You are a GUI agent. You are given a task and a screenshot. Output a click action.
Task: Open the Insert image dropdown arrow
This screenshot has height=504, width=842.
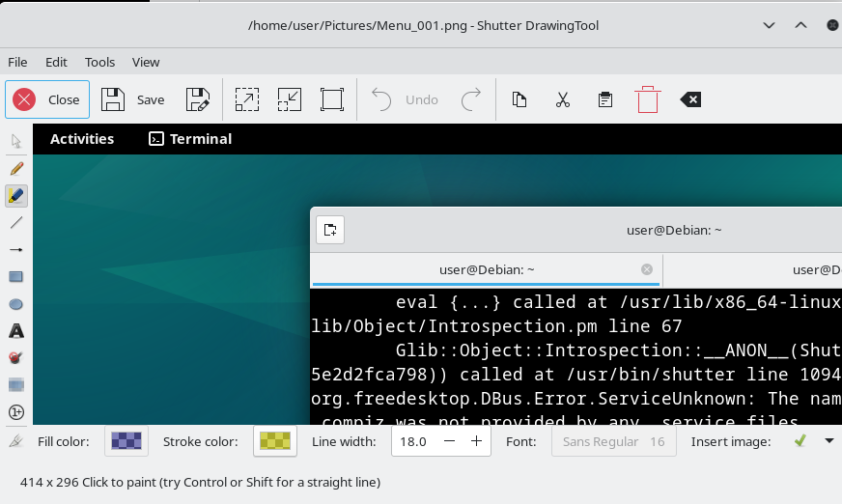[828, 441]
